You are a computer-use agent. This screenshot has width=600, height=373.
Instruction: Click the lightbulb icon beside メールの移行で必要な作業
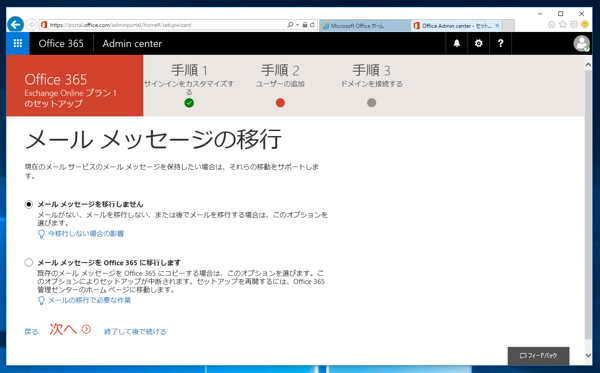41,301
